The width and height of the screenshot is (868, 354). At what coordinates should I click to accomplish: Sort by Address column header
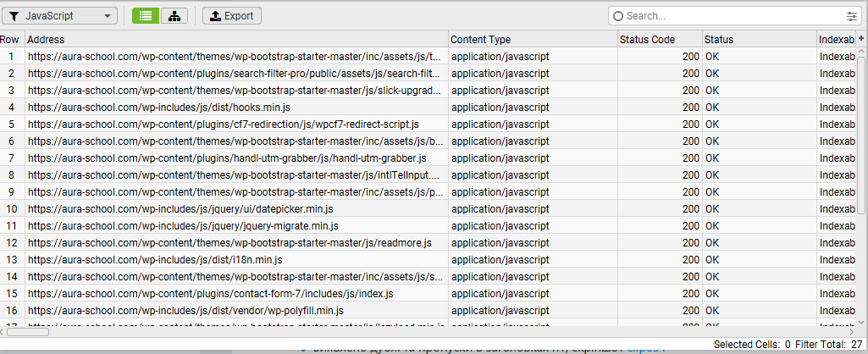pos(236,39)
